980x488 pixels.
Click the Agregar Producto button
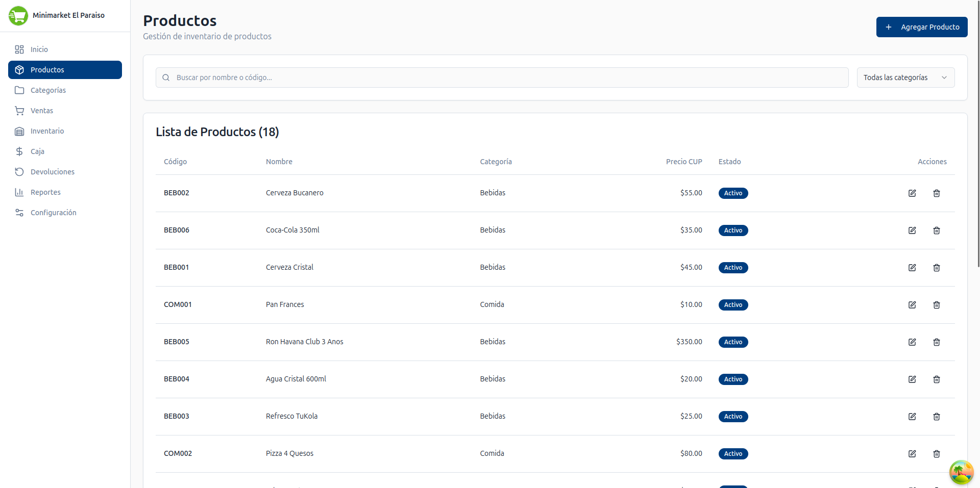(922, 27)
